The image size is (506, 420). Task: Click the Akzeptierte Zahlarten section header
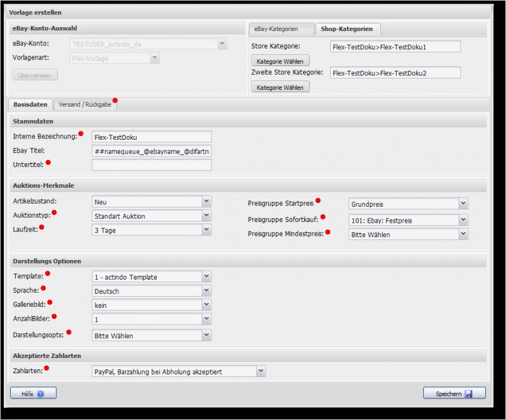(248, 355)
